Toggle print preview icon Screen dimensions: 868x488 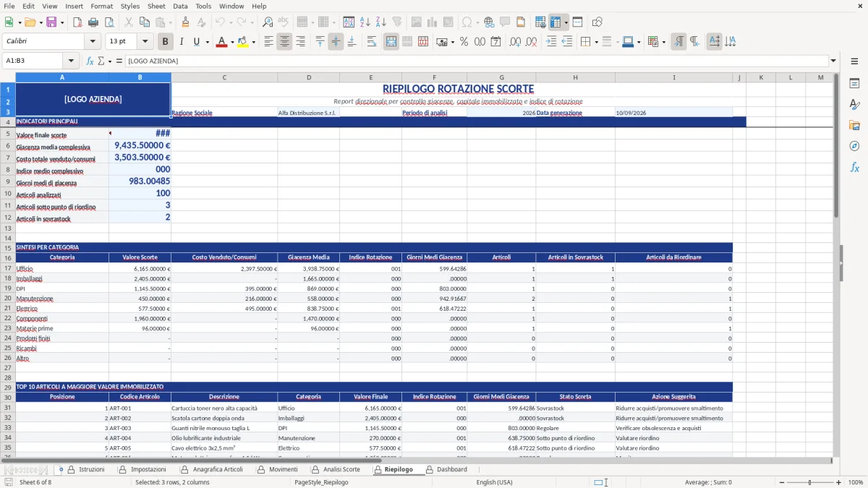(x=109, y=22)
